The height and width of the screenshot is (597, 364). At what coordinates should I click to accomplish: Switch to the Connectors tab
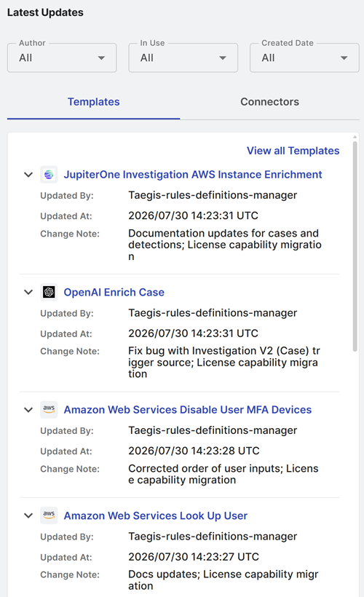click(269, 102)
